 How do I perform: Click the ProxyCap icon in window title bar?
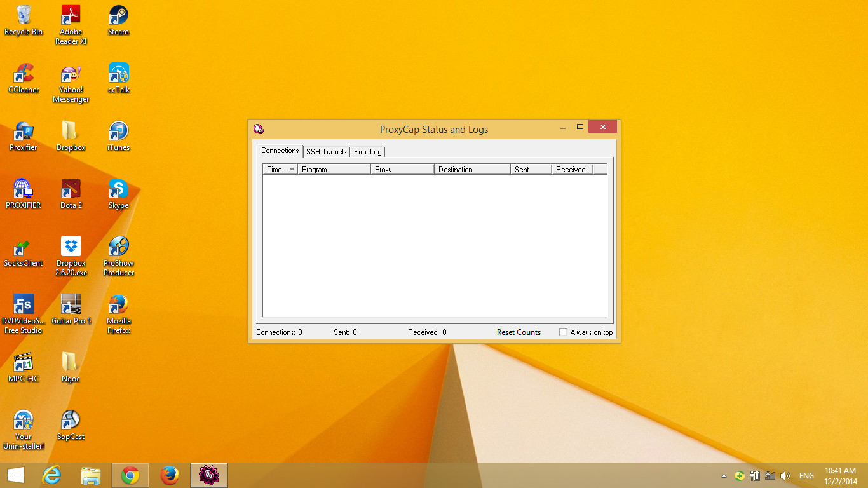click(259, 129)
